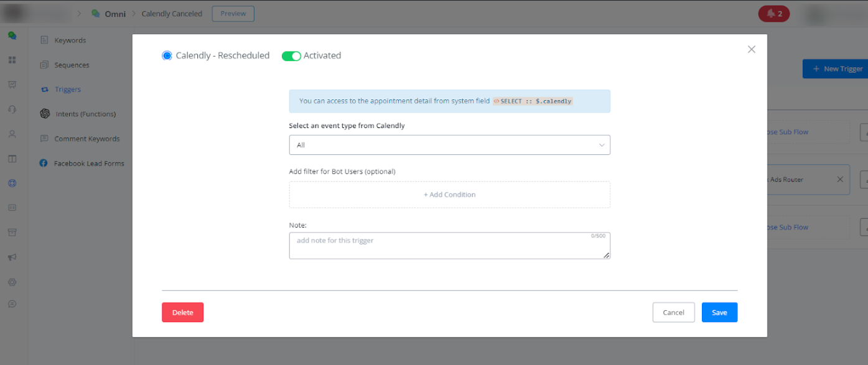This screenshot has height=365, width=868.
Task: Close the trigger modal with X
Action: pyautogui.click(x=752, y=50)
